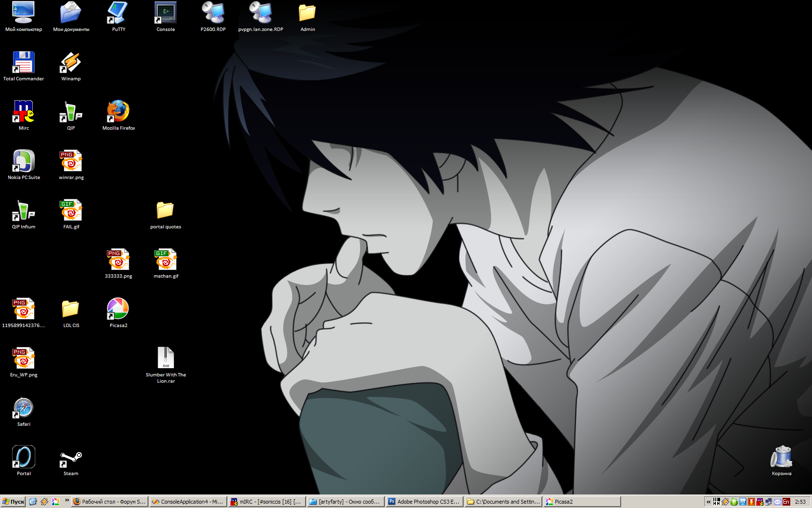Click the first Quick Launch icon beside Пуск

[x=33, y=502]
